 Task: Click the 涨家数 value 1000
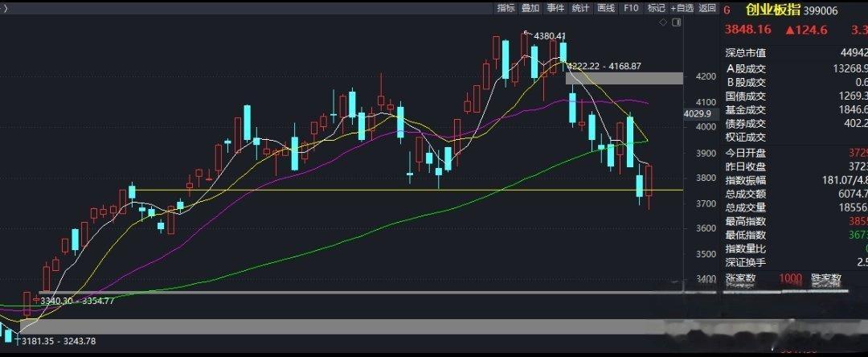(791, 278)
